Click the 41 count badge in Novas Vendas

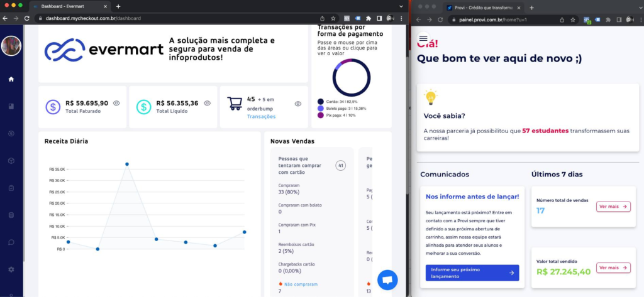click(340, 165)
